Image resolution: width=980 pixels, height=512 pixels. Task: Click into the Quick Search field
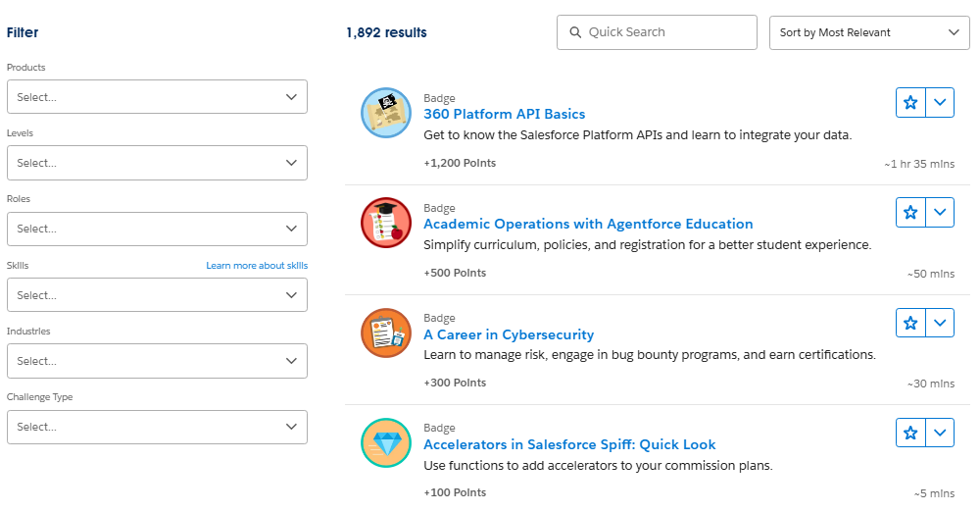click(x=657, y=32)
